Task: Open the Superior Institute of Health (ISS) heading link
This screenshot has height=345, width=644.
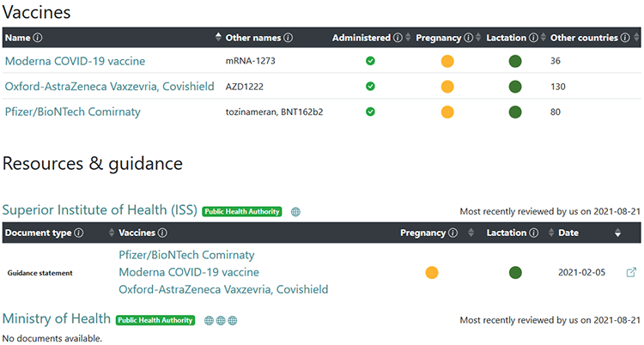Action: (100, 210)
